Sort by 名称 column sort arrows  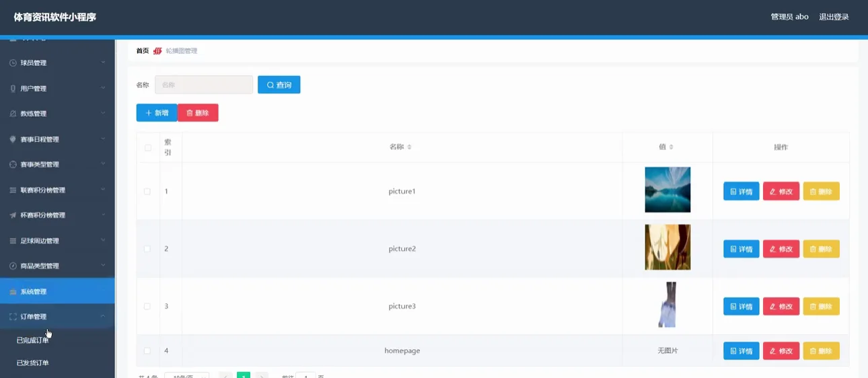coord(409,147)
